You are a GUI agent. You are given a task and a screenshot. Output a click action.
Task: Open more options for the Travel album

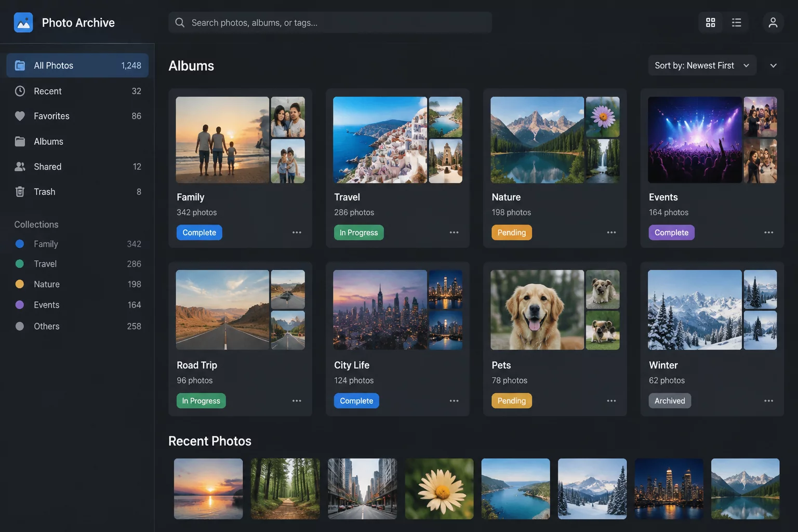click(454, 232)
